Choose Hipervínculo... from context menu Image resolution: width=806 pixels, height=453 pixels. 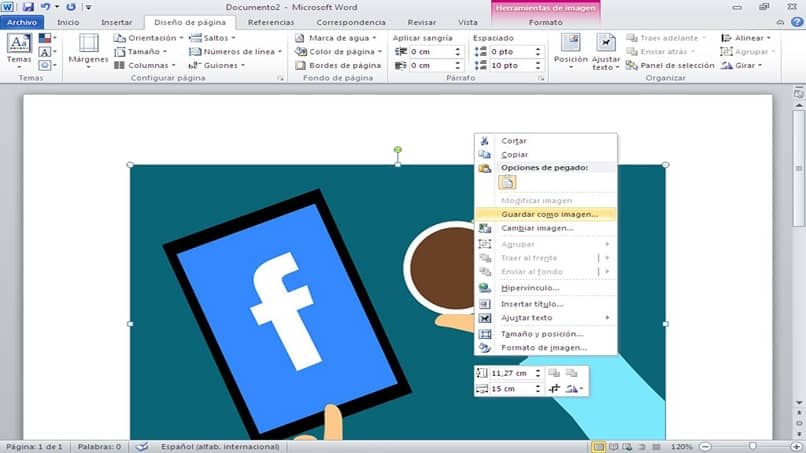pyautogui.click(x=545, y=288)
